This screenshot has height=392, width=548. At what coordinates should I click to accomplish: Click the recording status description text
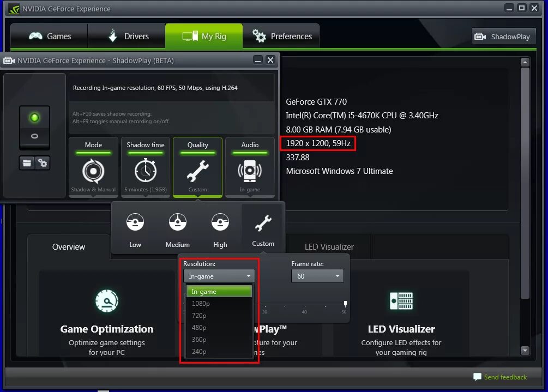pos(155,88)
